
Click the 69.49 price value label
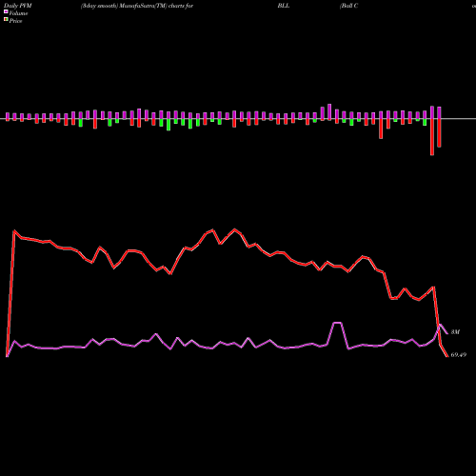click(459, 355)
